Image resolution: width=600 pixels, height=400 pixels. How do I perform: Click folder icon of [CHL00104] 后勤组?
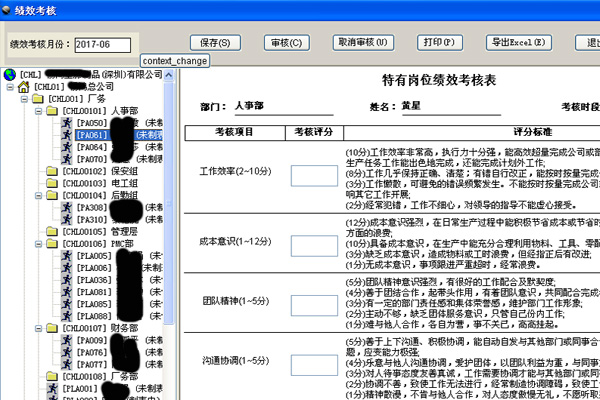point(52,195)
